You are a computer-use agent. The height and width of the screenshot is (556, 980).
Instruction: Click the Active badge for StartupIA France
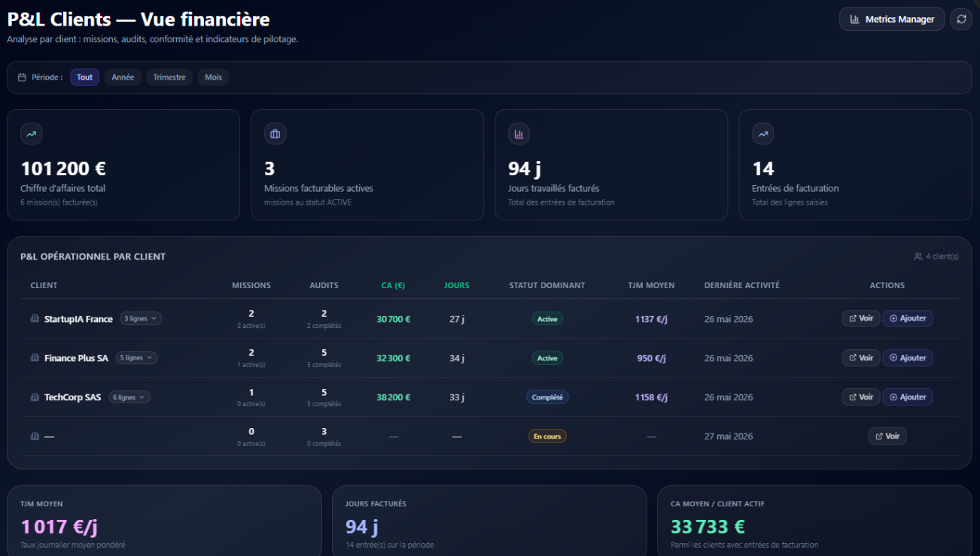547,319
